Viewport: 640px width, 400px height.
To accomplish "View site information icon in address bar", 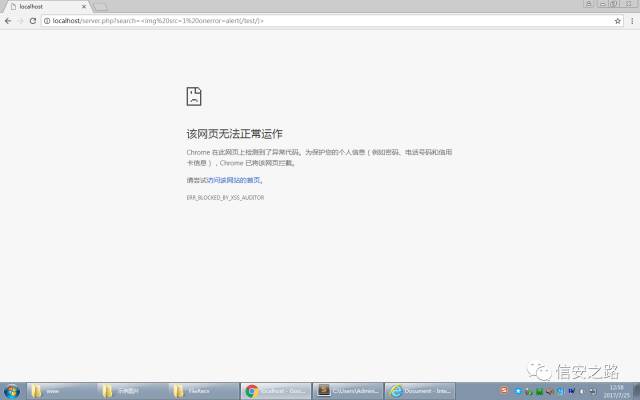I will coord(47,21).
